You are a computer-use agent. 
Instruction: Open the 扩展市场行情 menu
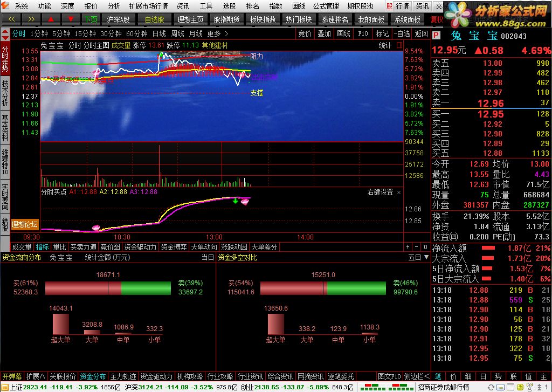148,6
